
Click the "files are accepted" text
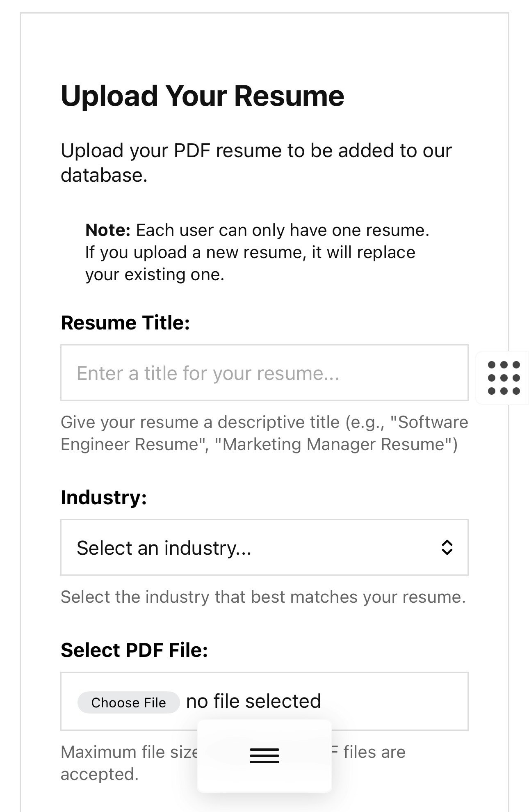point(374,752)
